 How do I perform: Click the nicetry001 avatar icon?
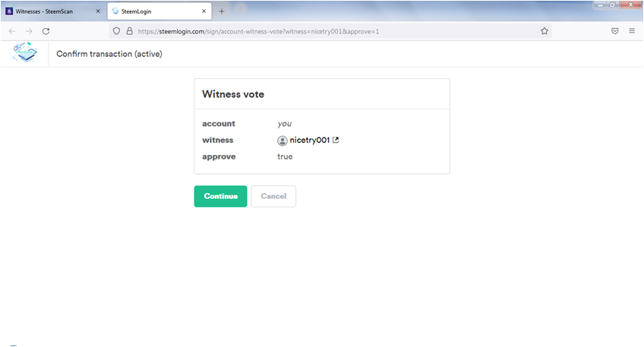[283, 141]
